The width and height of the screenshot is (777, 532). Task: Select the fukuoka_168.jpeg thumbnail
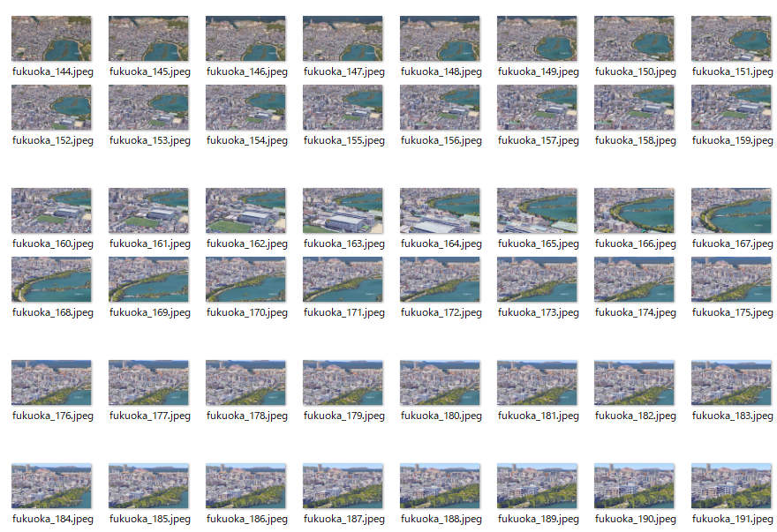click(x=51, y=280)
